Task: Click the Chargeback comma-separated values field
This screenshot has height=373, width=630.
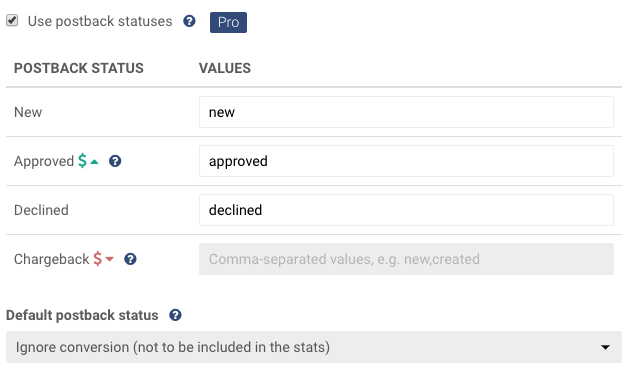Action: click(406, 259)
